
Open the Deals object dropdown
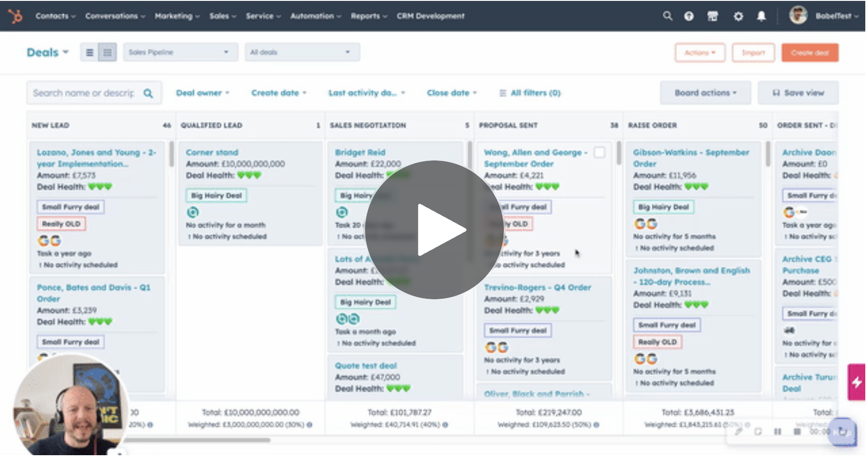click(48, 52)
